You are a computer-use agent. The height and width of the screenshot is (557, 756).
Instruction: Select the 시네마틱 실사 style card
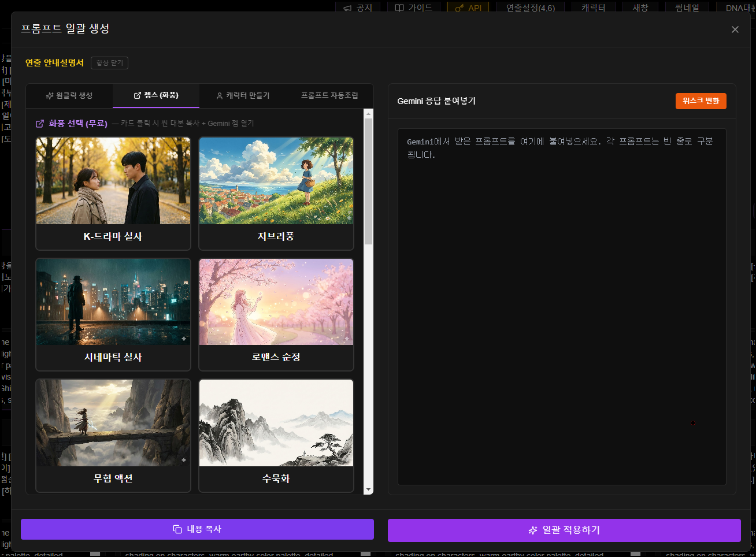point(113,314)
